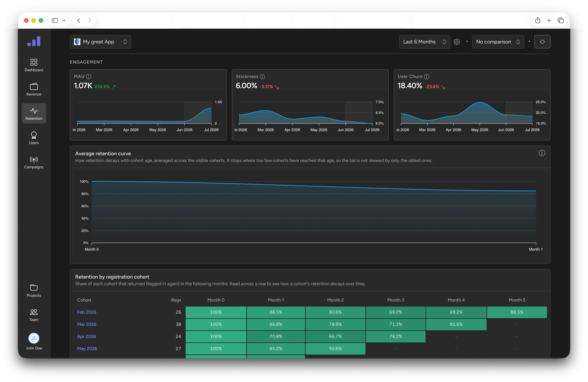Viewport: 588px width, 382px height.
Task: Open the Mar 2026 cohort link
Action: pos(87,324)
